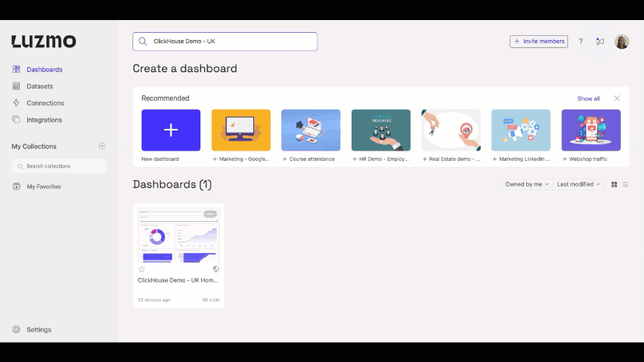Go to Datasets in the sidebar
This screenshot has width=644, height=362.
click(x=39, y=86)
